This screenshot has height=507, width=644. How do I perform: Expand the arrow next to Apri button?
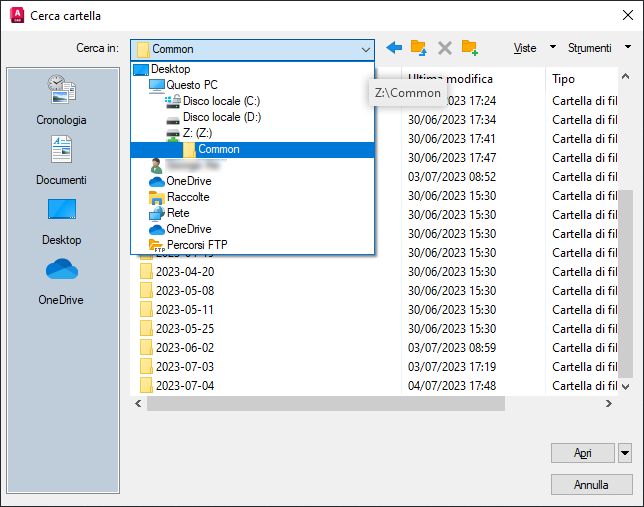625,453
